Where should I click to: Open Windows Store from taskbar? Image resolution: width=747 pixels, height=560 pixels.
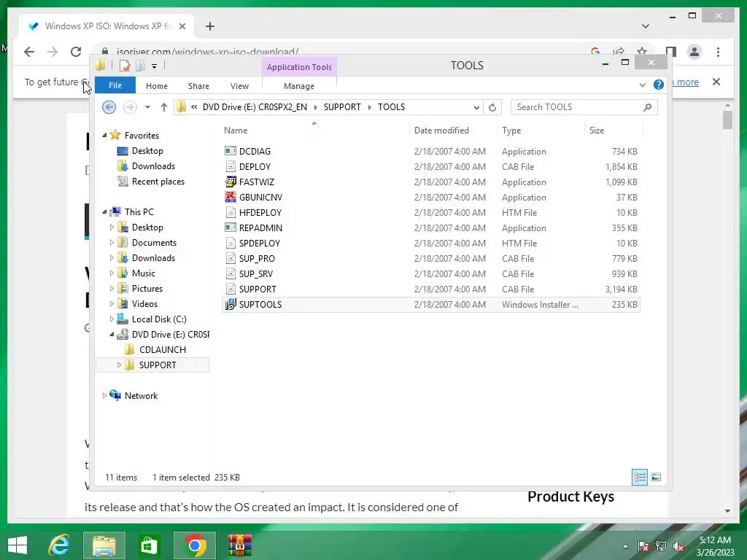pos(149,545)
